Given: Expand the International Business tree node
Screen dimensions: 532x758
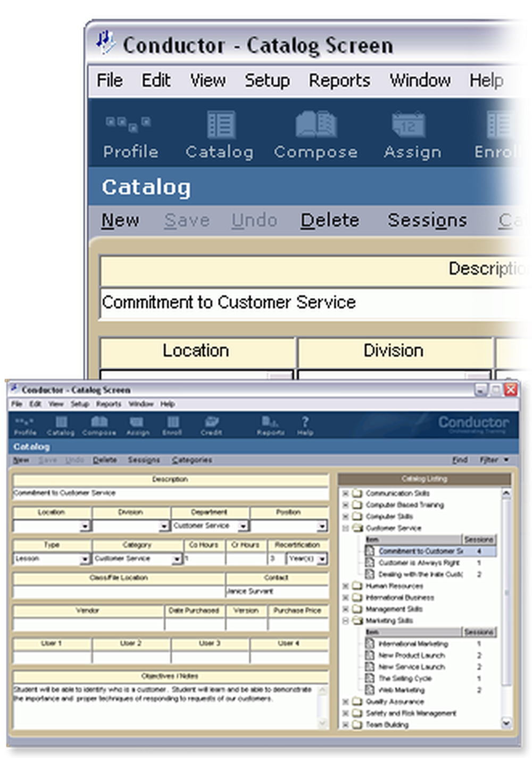Looking at the screenshot, I should [346, 597].
